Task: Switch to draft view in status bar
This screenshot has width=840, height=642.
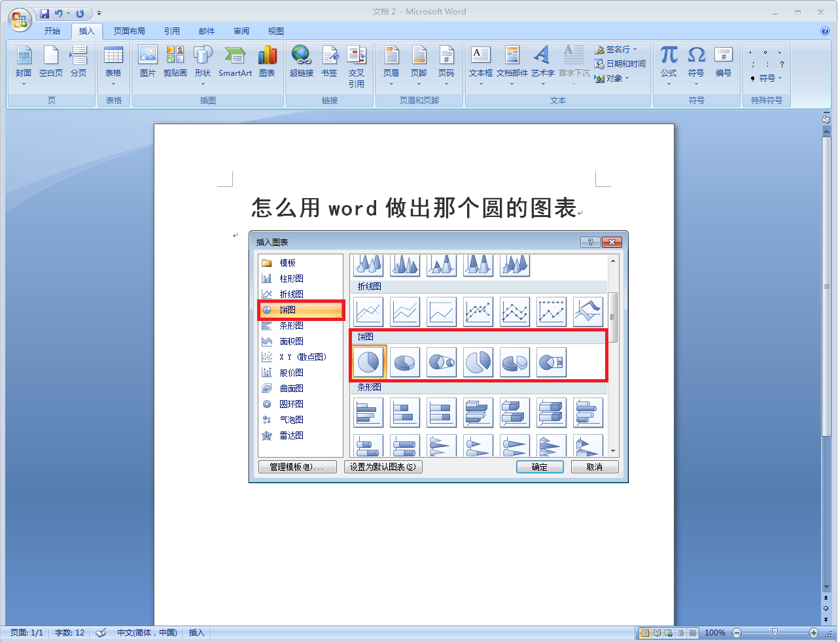Action: (x=692, y=633)
